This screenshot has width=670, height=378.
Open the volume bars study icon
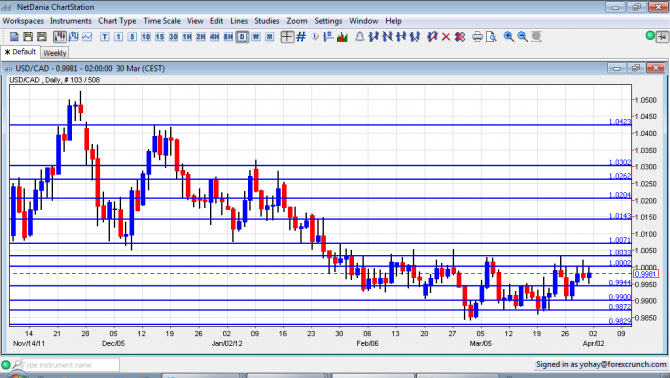coord(342,37)
